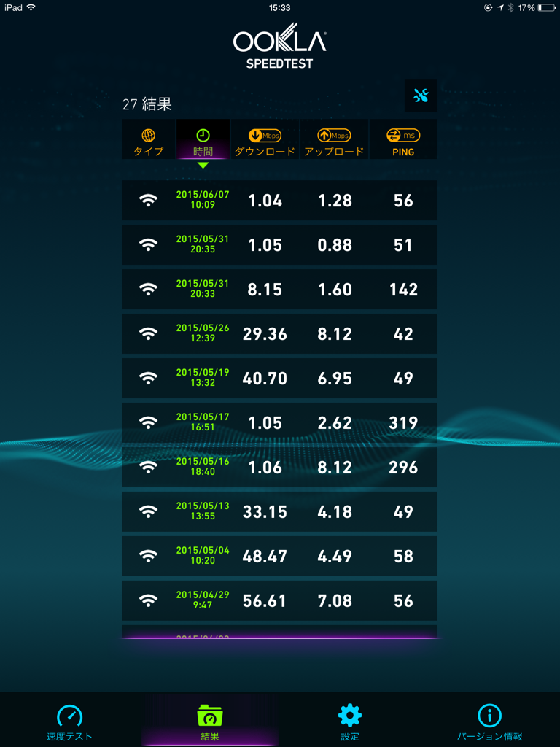Tap the Bluetooth icon in status bar
Image resolution: width=560 pixels, height=747 pixels.
click(511, 7)
